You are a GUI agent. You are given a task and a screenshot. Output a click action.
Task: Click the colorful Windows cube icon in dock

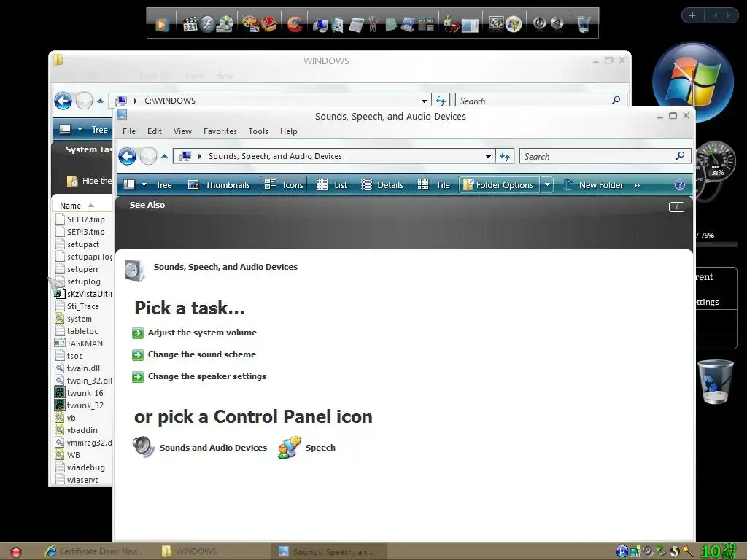514,24
